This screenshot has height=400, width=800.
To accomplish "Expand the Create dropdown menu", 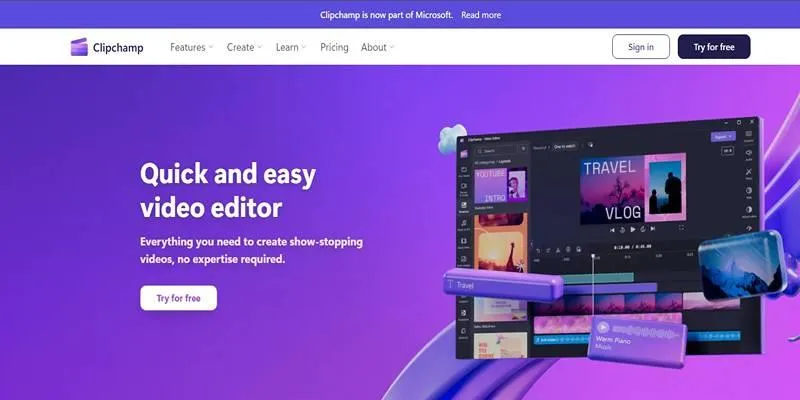I will pyautogui.click(x=244, y=47).
